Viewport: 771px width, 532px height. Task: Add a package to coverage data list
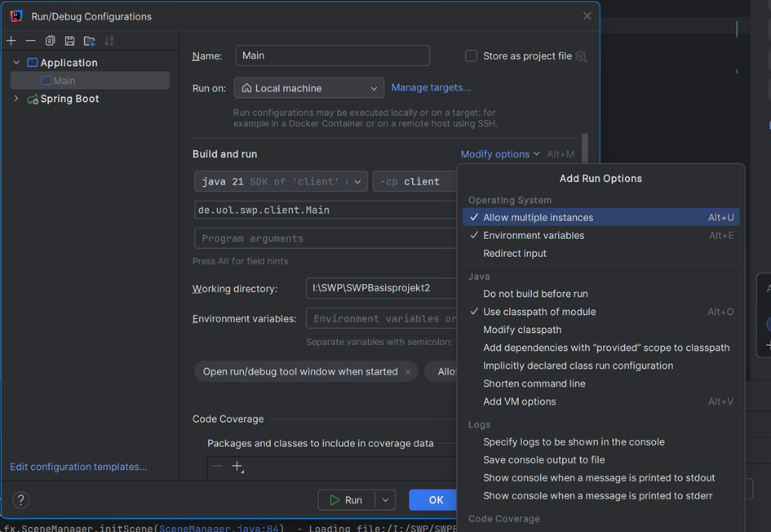[237, 466]
